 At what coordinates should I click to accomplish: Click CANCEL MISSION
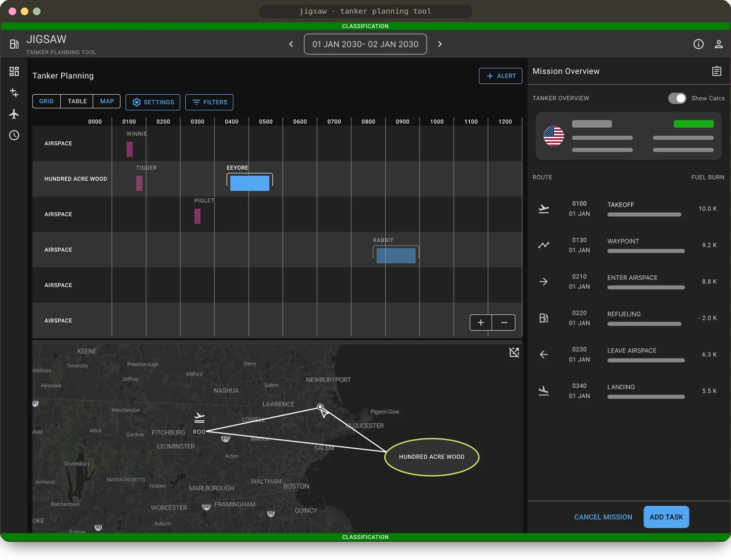[x=603, y=517]
